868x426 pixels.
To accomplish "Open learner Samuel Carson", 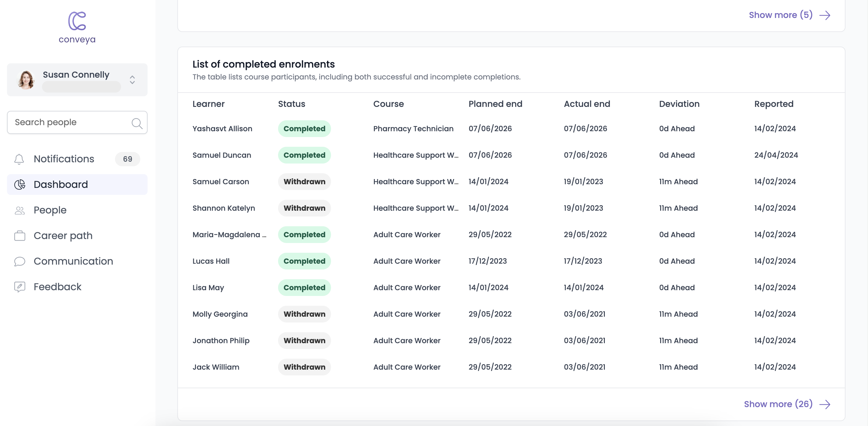I will pos(221,182).
